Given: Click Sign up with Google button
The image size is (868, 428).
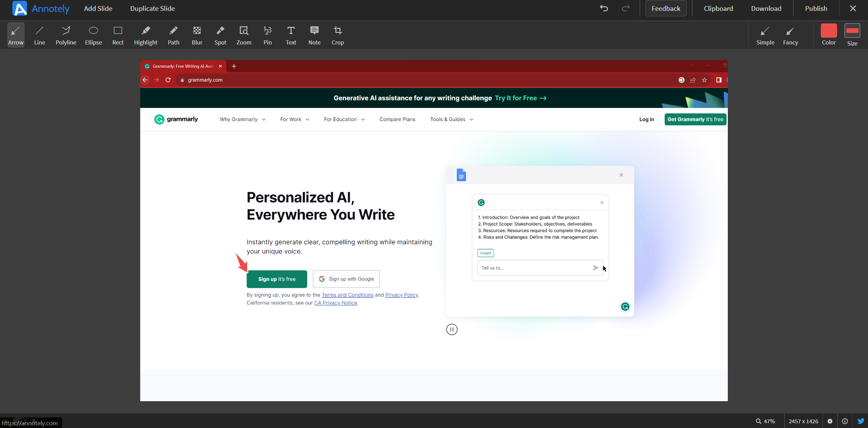Looking at the screenshot, I should [x=346, y=279].
